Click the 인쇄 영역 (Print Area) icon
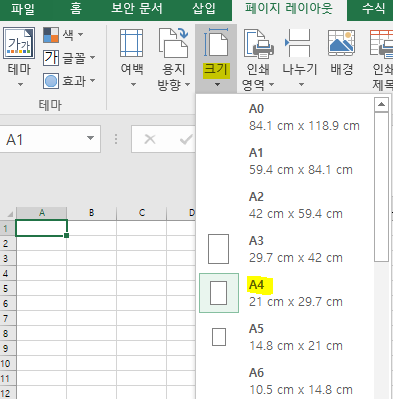Image resolution: width=393 pixels, height=399 pixels. (x=258, y=43)
